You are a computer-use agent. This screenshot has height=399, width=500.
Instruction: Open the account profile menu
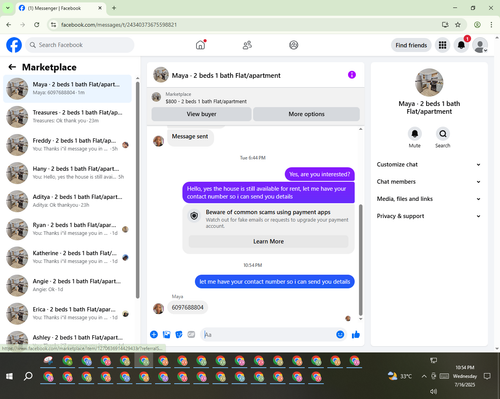(x=480, y=45)
